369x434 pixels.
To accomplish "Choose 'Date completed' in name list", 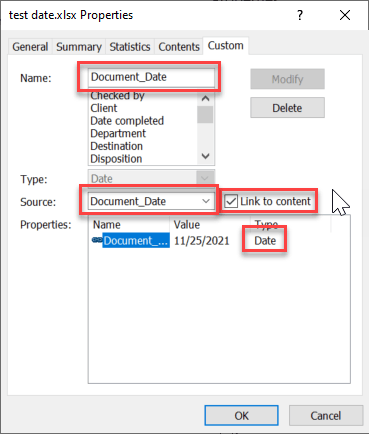I will 127,121.
